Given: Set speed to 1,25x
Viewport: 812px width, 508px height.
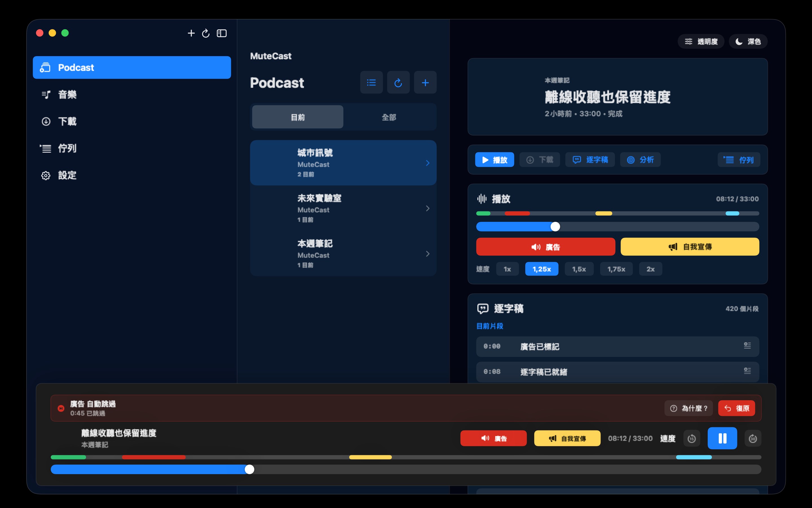Looking at the screenshot, I should tap(542, 269).
